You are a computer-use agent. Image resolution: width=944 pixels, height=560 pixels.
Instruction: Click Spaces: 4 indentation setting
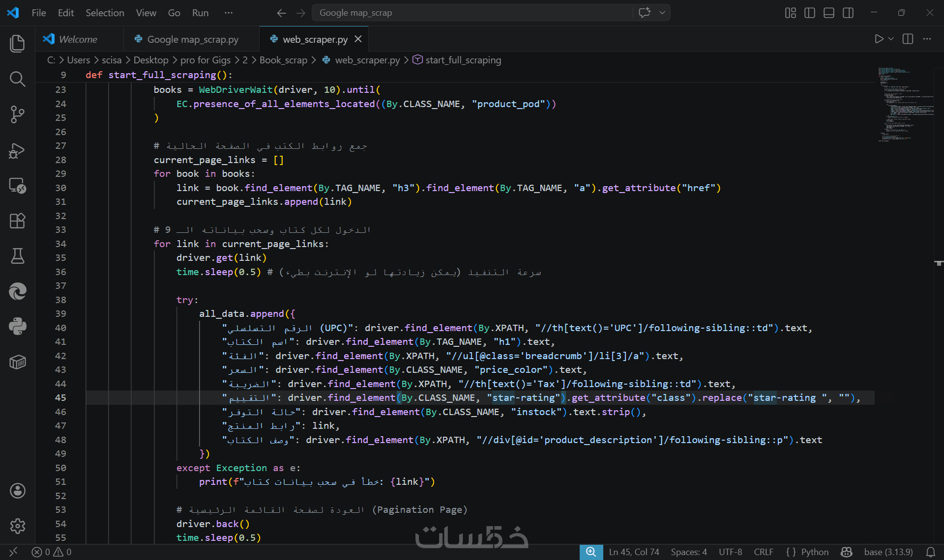[688, 552]
